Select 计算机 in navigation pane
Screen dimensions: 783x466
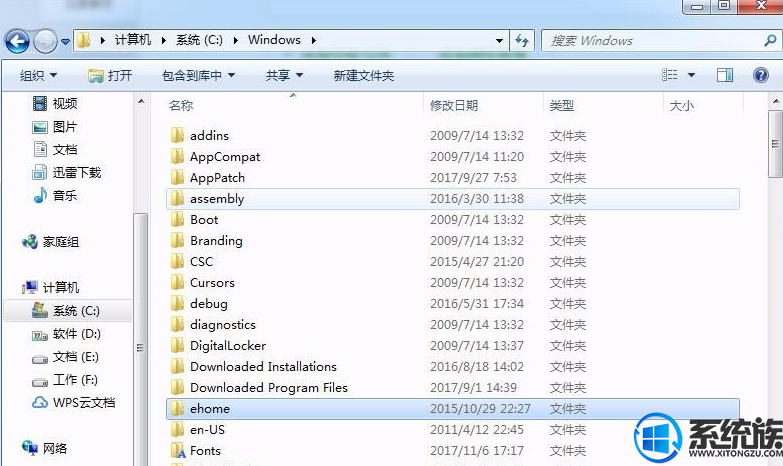click(50, 287)
